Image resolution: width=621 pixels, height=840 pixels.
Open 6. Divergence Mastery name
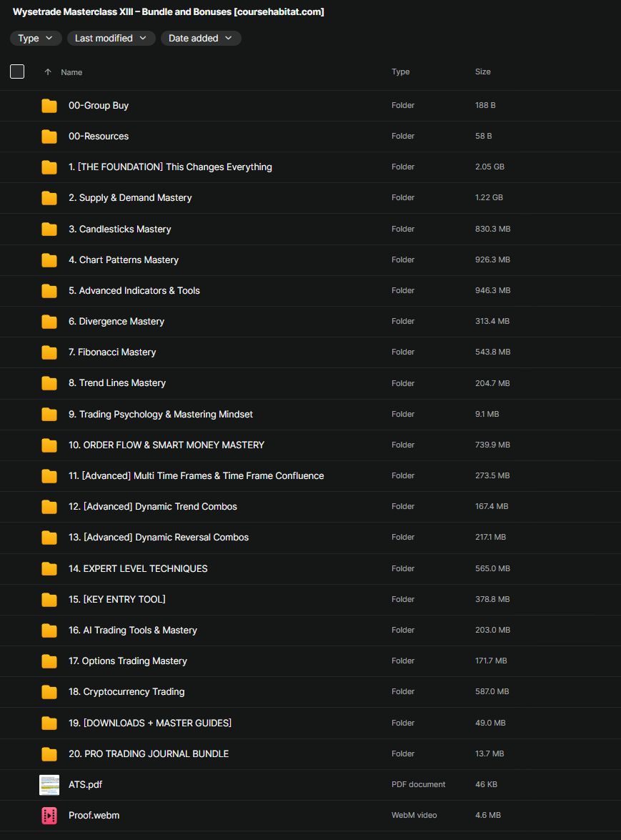[116, 322]
